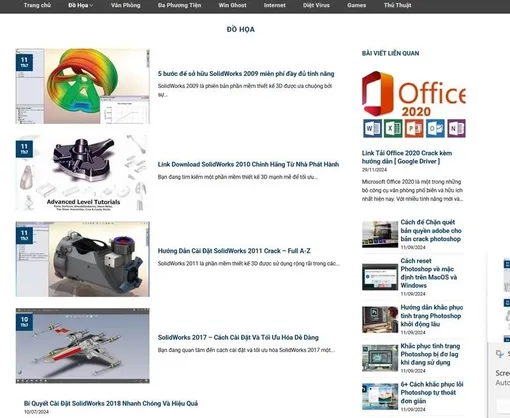Open the SolidWorks 2010 Advanced Level Tutorials thumbnail
Screen dimensions: 510x418
click(83, 173)
